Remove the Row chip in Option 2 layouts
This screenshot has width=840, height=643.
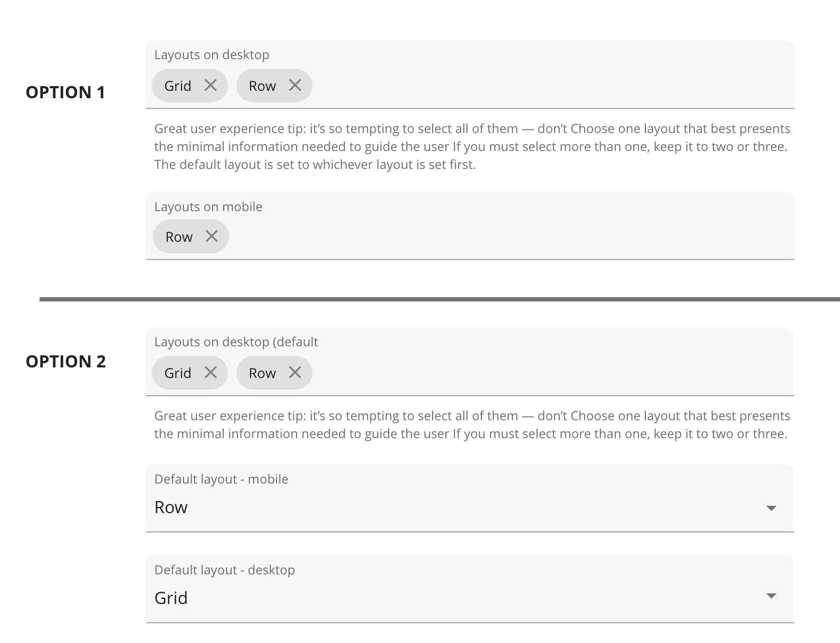coord(295,372)
